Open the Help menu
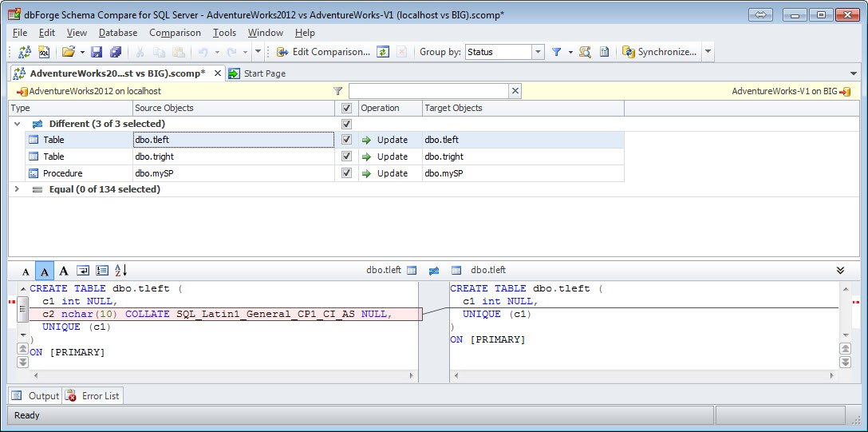The width and height of the screenshot is (868, 432). pyautogui.click(x=305, y=33)
